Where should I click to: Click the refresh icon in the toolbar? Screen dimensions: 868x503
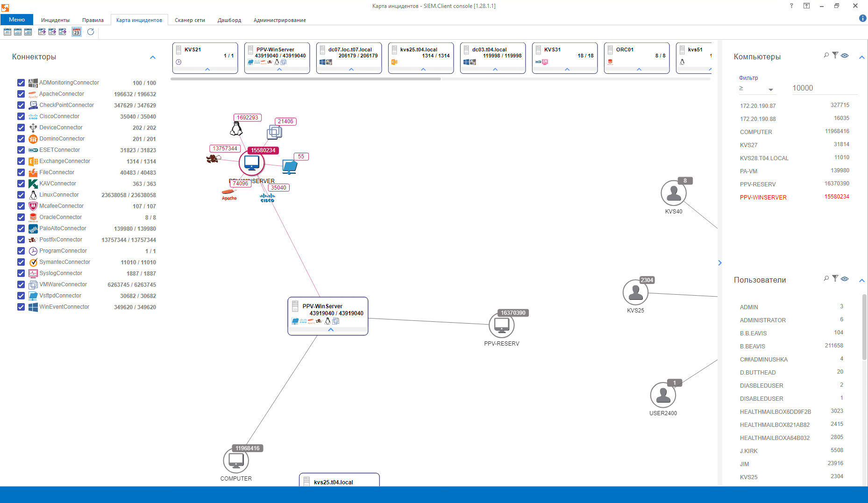coord(91,32)
